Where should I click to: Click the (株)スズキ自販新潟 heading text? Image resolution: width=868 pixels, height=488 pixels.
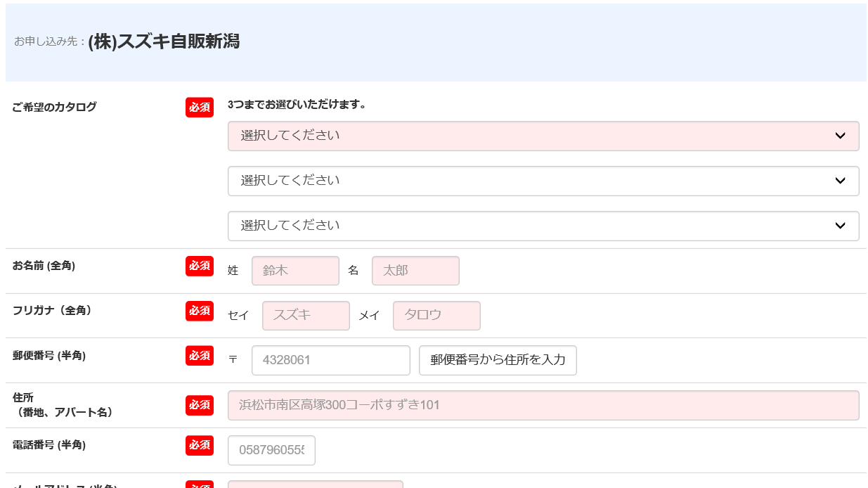pos(164,41)
